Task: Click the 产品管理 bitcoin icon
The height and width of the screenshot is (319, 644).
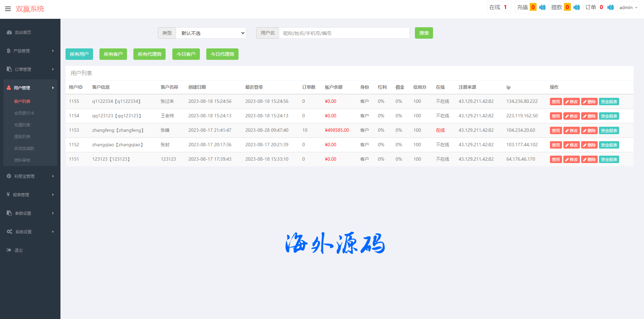Action: (8, 51)
